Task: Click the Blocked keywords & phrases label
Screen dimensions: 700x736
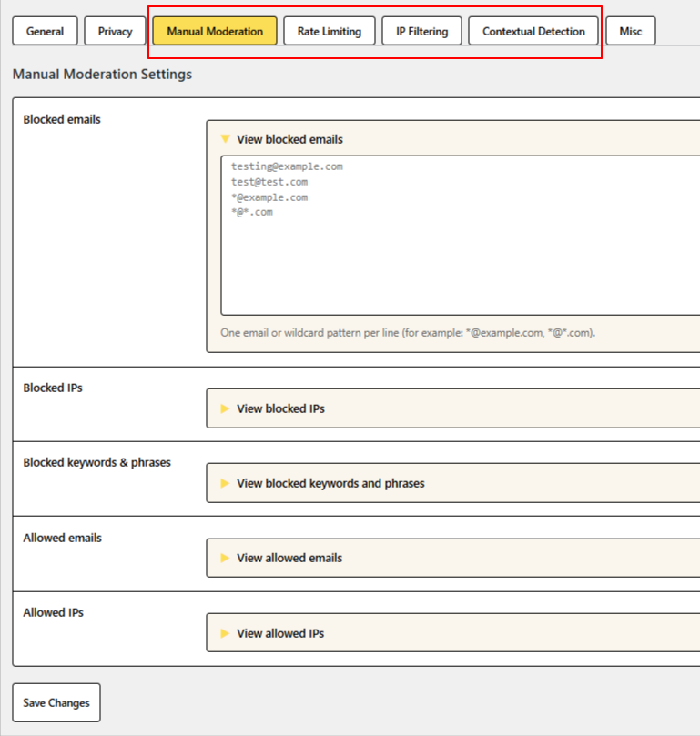Action: (96, 462)
